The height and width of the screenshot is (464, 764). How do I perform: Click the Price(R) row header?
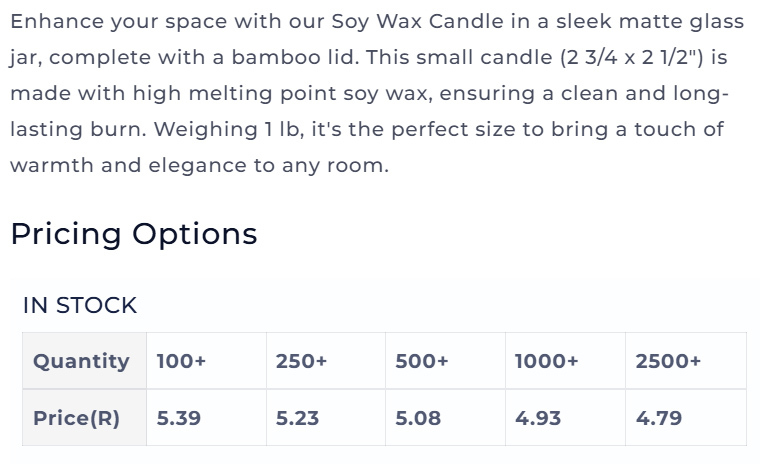84,418
